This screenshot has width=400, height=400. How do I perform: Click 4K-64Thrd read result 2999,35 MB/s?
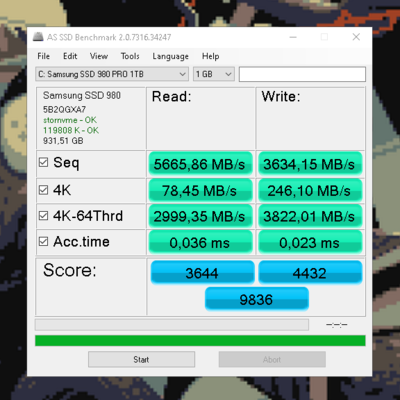(x=200, y=216)
